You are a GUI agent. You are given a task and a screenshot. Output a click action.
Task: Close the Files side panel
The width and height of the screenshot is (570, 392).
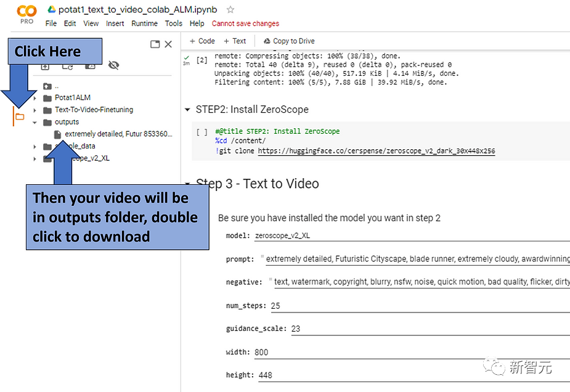(x=168, y=44)
